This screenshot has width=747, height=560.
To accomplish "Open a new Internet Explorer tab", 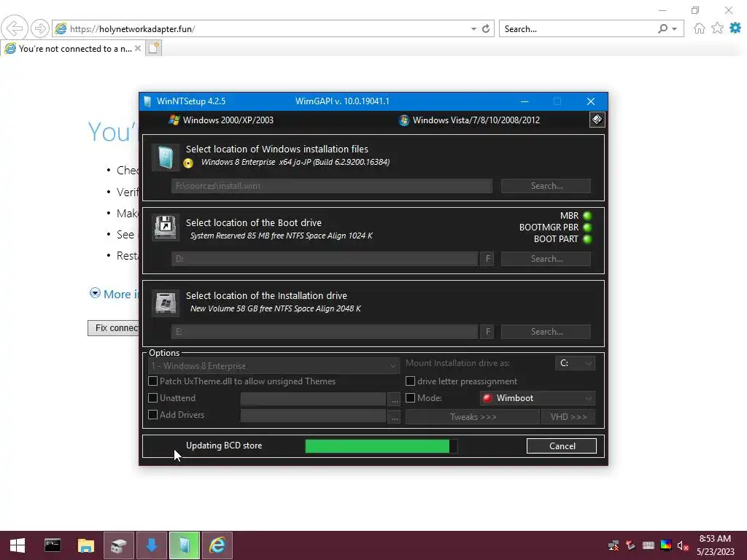I will (153, 48).
